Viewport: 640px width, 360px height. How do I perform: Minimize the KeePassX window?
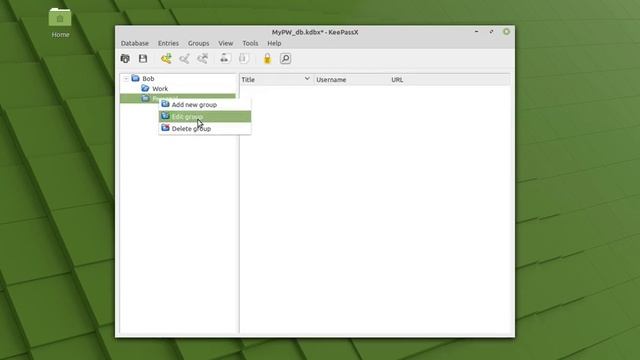click(x=477, y=31)
